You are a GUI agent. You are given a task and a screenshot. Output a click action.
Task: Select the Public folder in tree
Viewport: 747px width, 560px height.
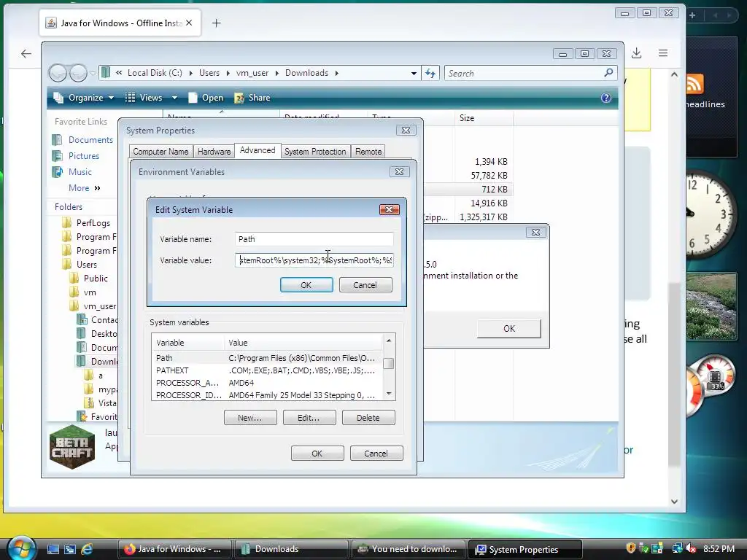(x=96, y=278)
